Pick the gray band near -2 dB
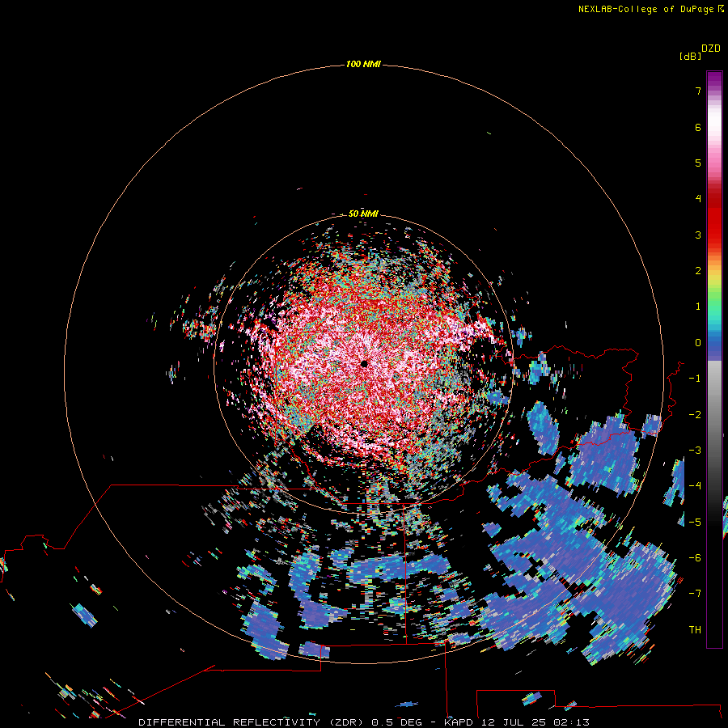Image resolution: width=728 pixels, height=728 pixels. (714, 414)
